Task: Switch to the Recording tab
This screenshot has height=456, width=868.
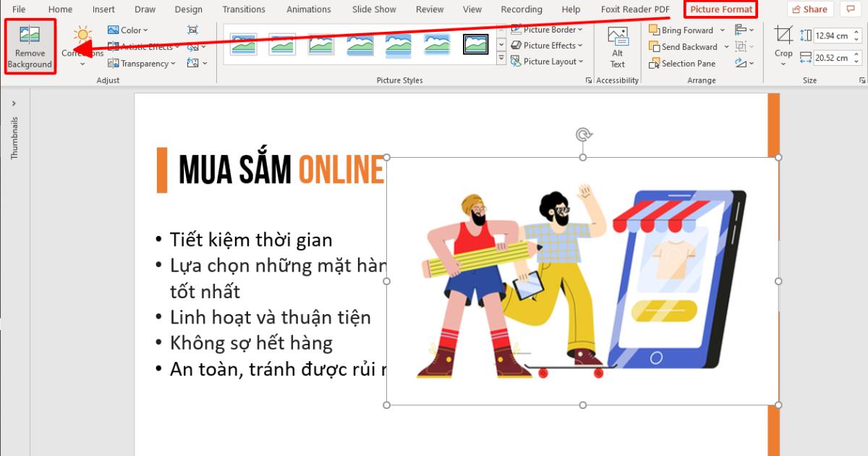Action: (522, 9)
